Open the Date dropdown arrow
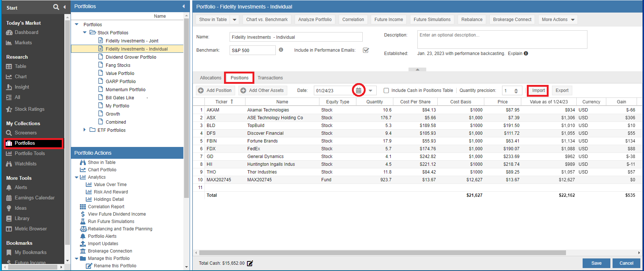This screenshot has width=644, height=271. click(x=370, y=90)
